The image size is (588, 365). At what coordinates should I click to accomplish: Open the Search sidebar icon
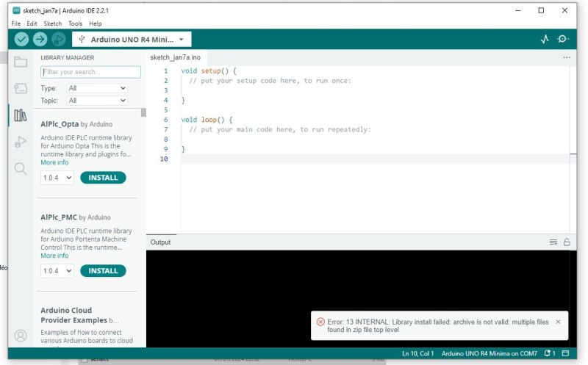click(21, 169)
